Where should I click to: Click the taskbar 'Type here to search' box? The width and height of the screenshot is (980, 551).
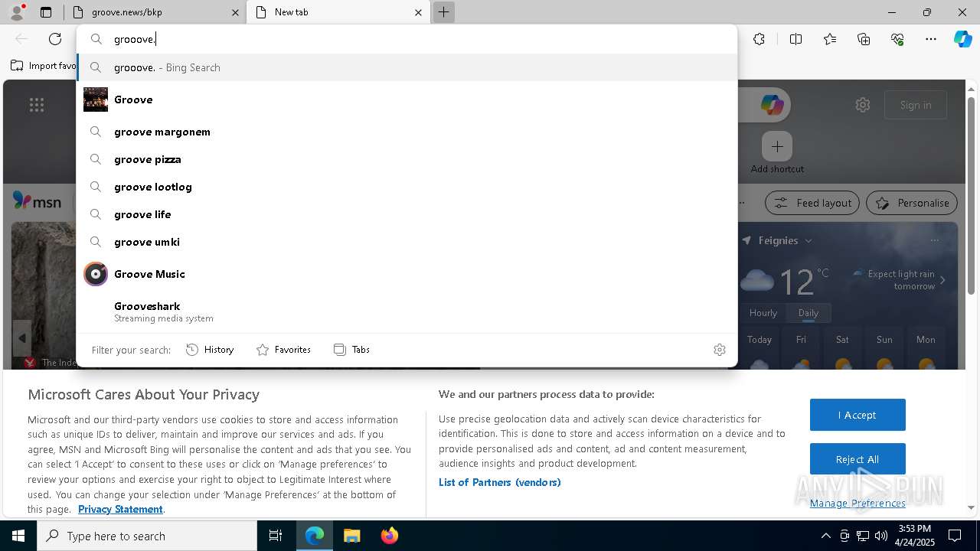(x=147, y=536)
